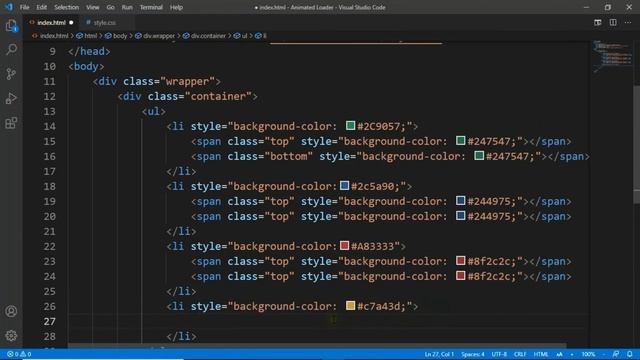This screenshot has width=640, height=360.
Task: Click the errors and warnings status indicator
Action: point(19,354)
